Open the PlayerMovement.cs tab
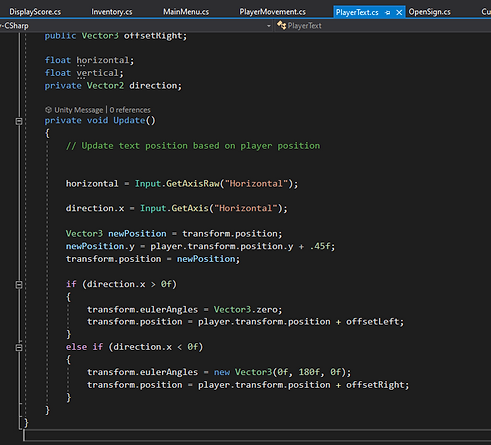 click(272, 12)
